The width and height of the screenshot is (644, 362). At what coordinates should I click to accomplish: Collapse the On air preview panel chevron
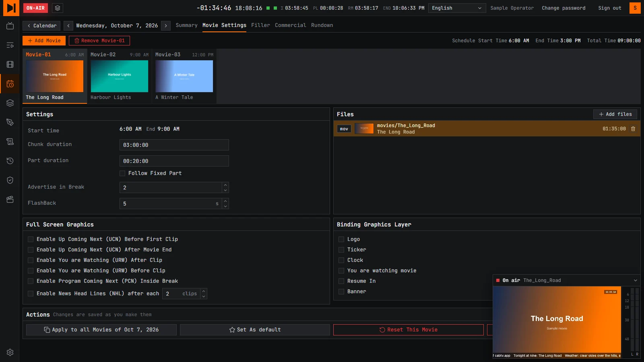pyautogui.click(x=636, y=280)
